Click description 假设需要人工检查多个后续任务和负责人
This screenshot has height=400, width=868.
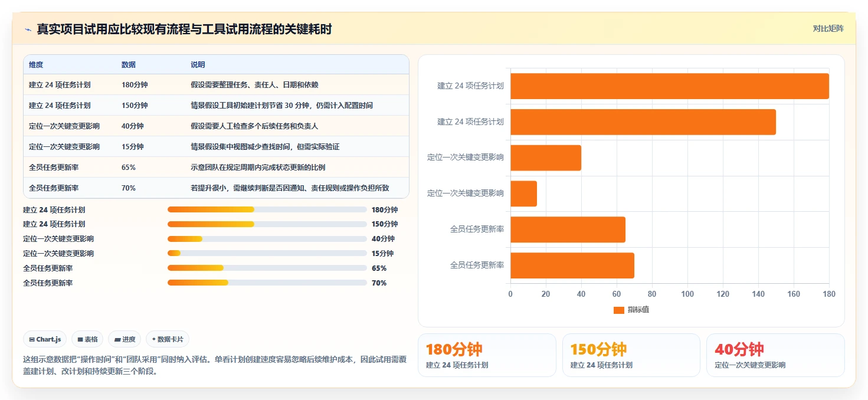tap(255, 126)
